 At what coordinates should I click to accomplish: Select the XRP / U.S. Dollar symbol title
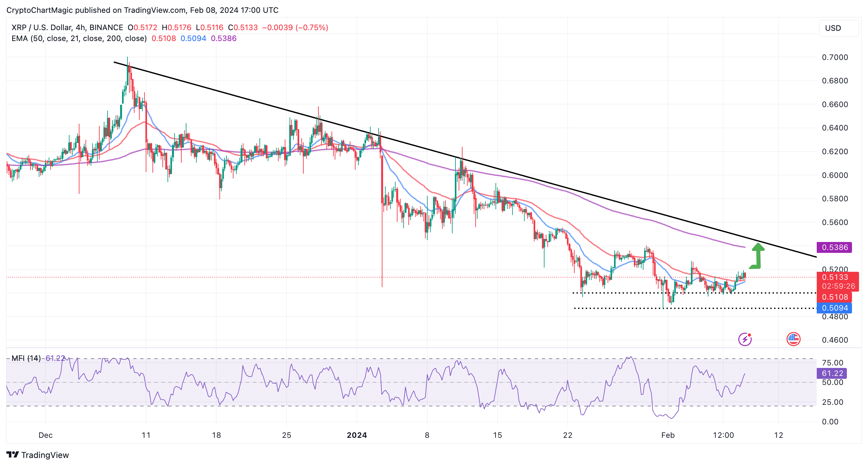(x=67, y=27)
